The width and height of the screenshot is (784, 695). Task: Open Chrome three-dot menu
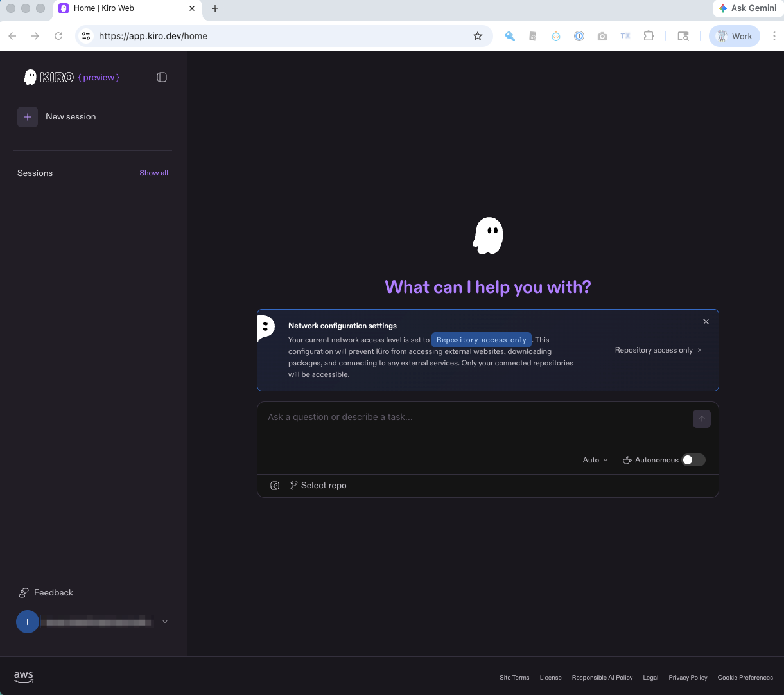tap(774, 36)
